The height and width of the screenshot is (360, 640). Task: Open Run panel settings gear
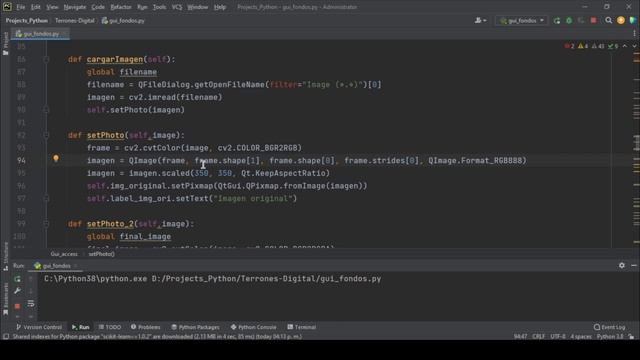(x=622, y=265)
